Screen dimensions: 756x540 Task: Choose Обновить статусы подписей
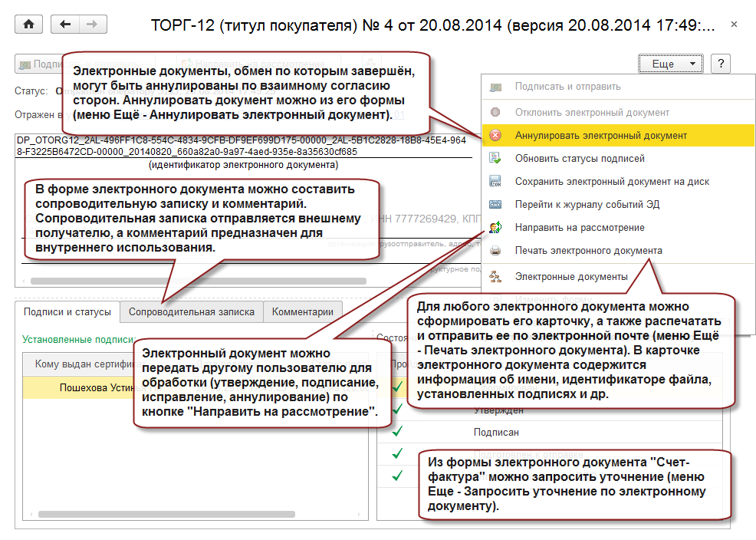[580, 159]
